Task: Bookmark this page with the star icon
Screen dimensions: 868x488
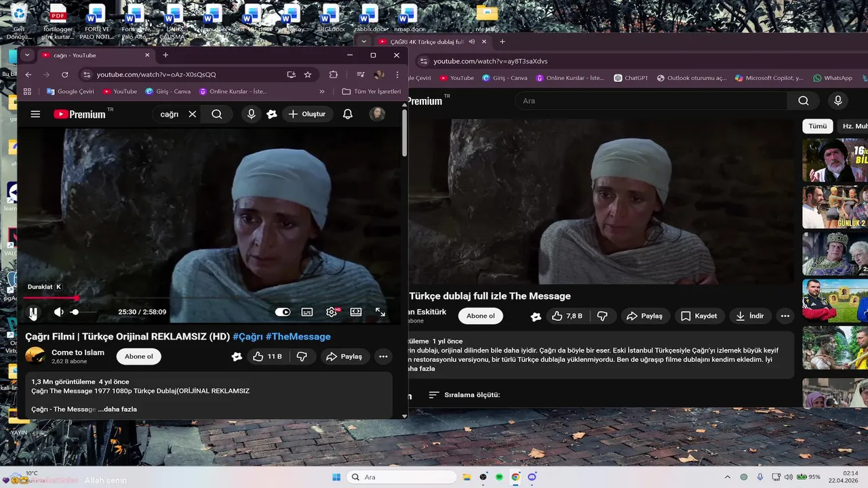Action: (308, 75)
